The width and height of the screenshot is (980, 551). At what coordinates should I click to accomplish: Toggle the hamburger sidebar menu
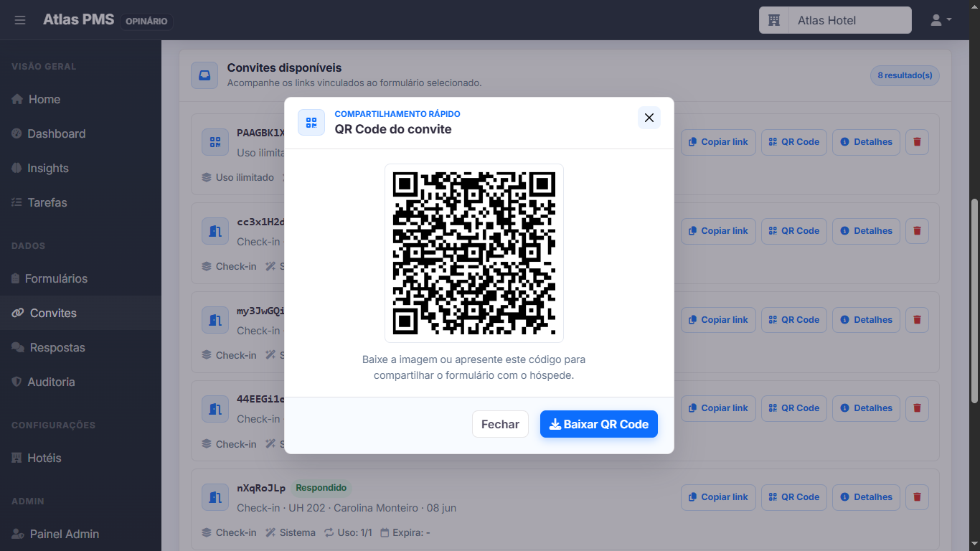click(x=20, y=20)
